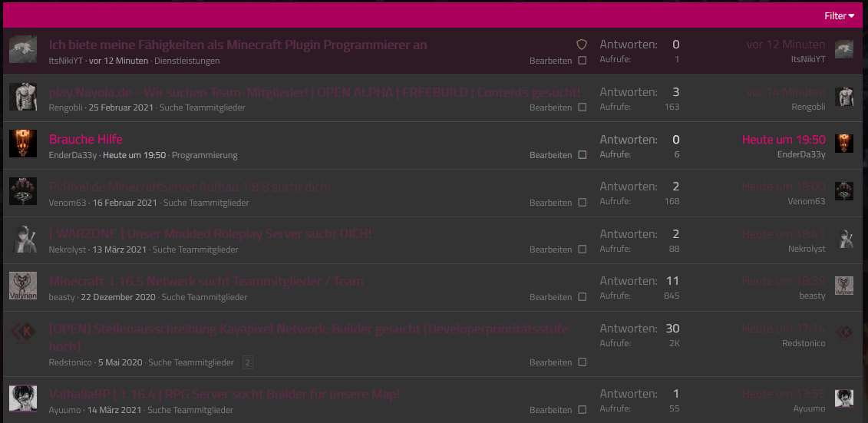Jump to latest post 'Heute um 17:14'

(x=784, y=329)
